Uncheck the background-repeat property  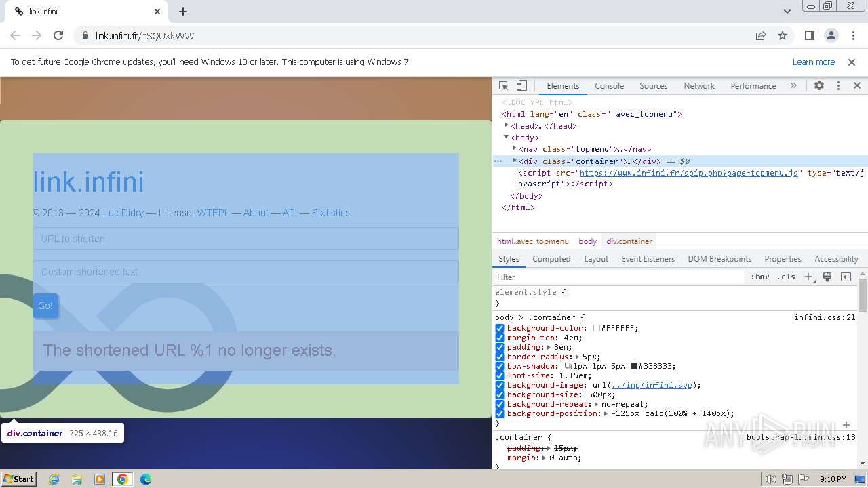500,404
